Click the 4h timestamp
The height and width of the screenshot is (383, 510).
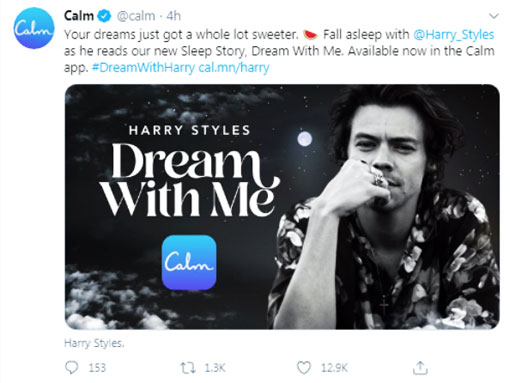click(173, 16)
